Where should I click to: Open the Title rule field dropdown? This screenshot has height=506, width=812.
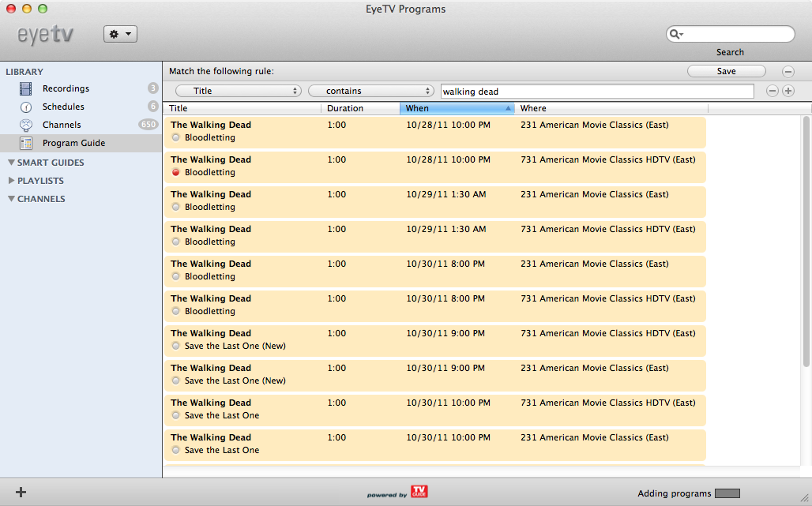[239, 91]
